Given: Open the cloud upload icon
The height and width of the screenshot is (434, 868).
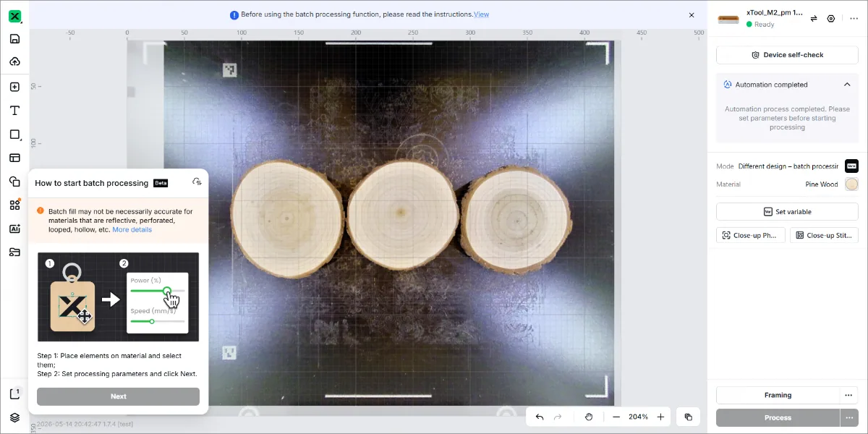Looking at the screenshot, I should tap(14, 61).
